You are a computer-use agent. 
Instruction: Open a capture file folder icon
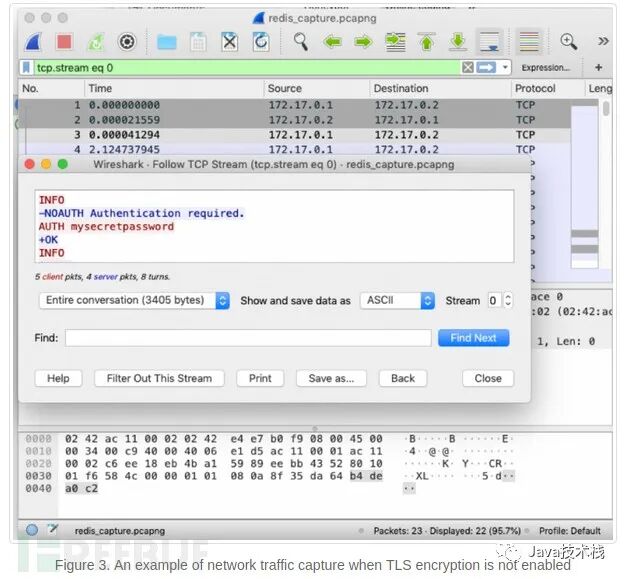167,42
